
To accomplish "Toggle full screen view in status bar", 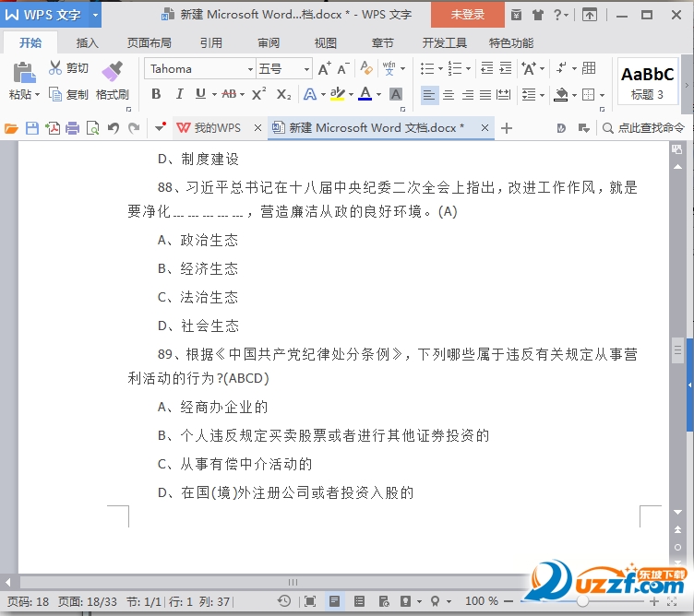I will (310, 601).
